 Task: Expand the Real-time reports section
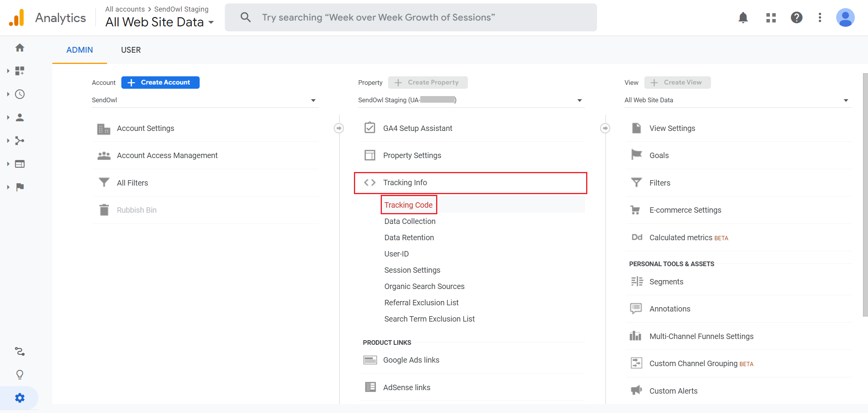pos(20,94)
